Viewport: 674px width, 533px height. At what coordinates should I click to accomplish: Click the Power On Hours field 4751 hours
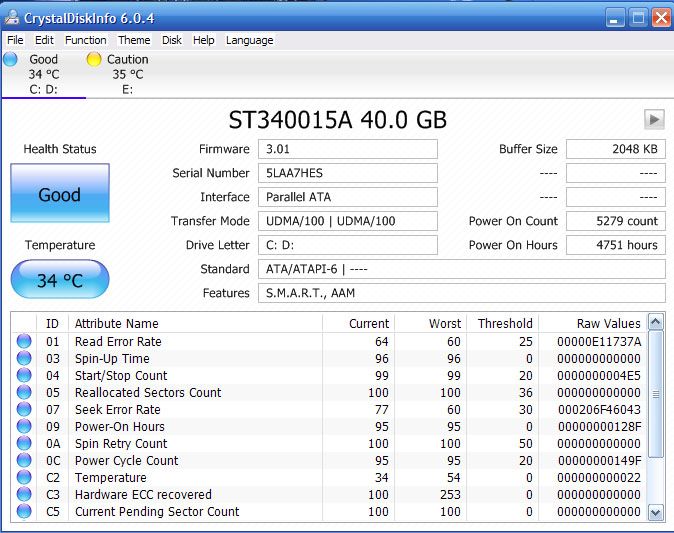[616, 245]
